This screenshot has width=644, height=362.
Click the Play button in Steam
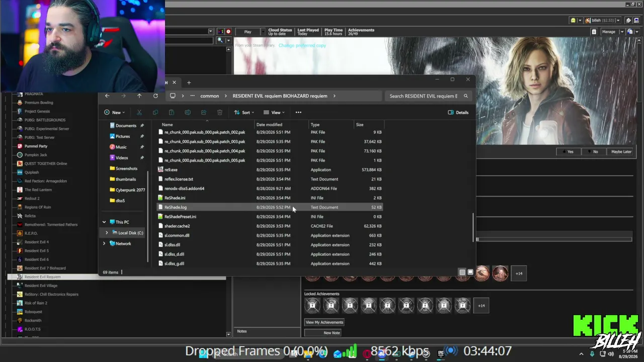pyautogui.click(x=248, y=32)
